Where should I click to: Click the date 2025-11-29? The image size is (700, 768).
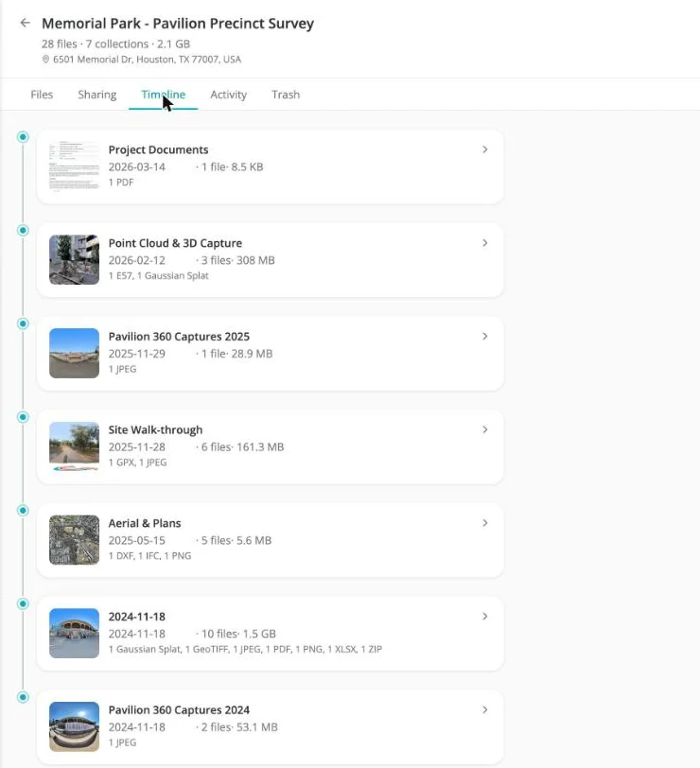pyautogui.click(x=136, y=354)
